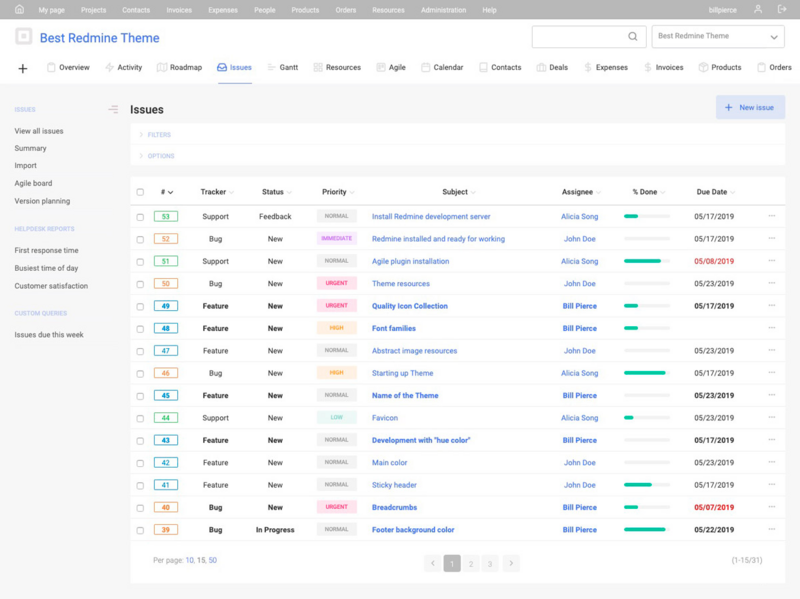Image resolution: width=800 pixels, height=599 pixels.
Task: Click progress bar for Agile plugin installation
Action: (x=645, y=261)
